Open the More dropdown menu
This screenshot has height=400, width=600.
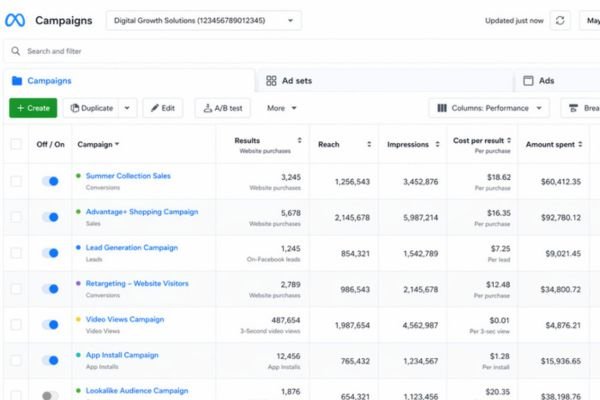click(282, 108)
